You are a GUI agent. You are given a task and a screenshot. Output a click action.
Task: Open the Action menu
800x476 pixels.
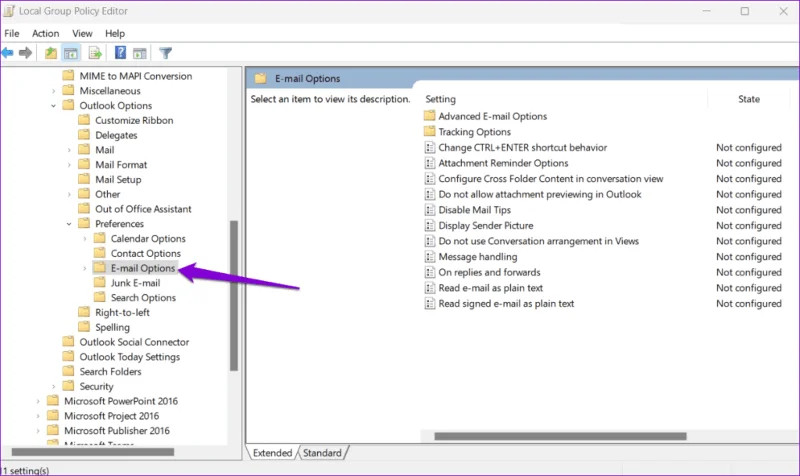coord(45,33)
